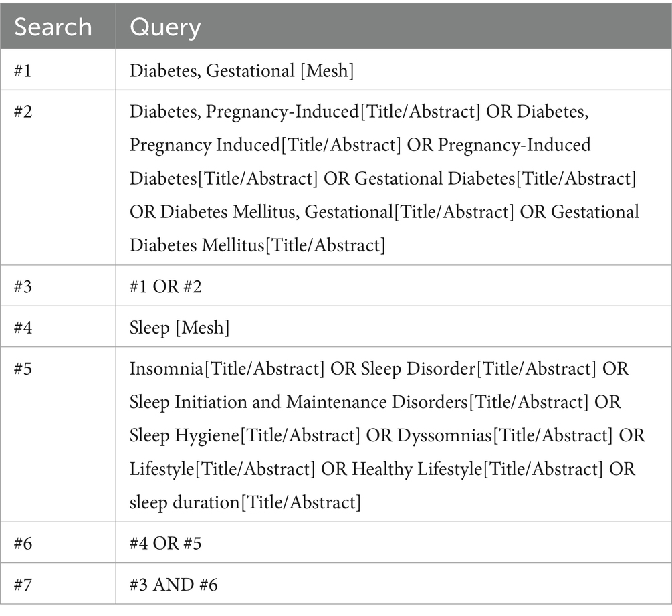Click Sleep [Mesh] query text
The image size is (672, 616).
coord(180,328)
